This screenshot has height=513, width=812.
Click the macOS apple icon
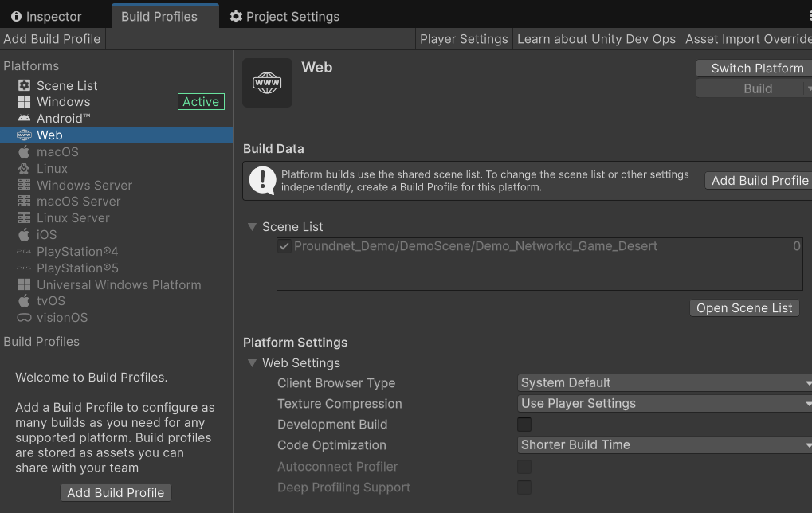24,151
